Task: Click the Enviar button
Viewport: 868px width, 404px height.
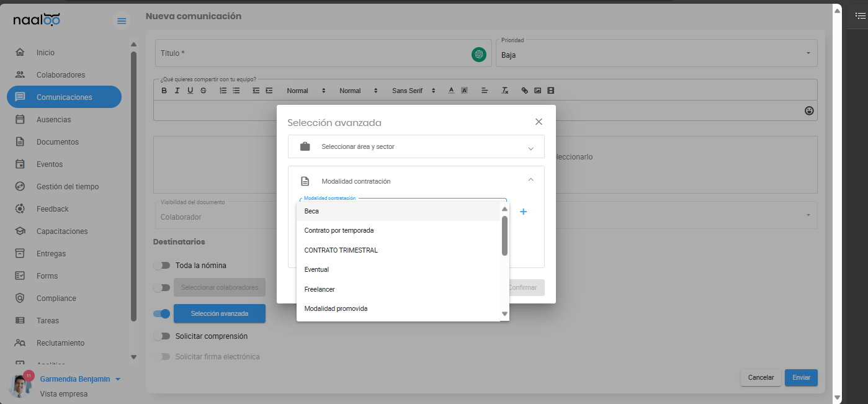Action: click(x=801, y=377)
